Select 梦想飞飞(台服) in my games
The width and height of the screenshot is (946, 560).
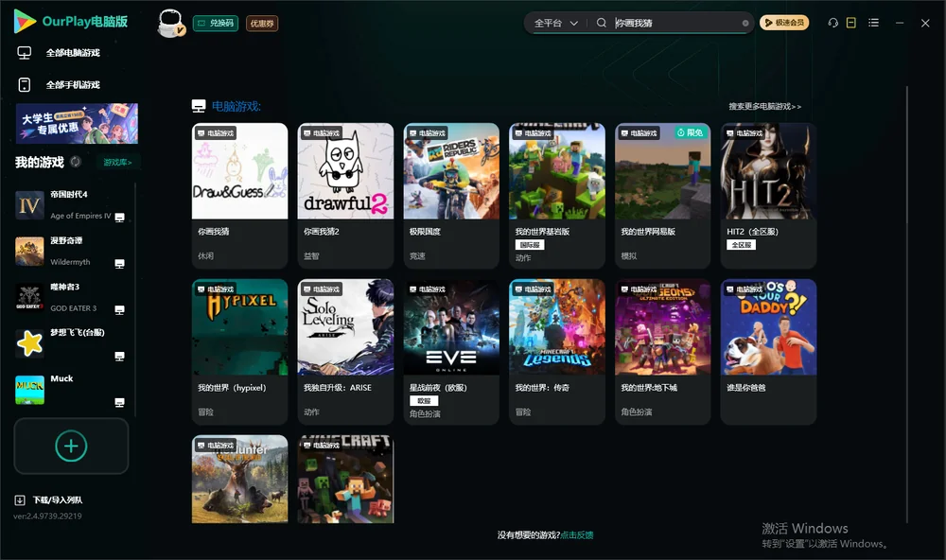pyautogui.click(x=71, y=343)
